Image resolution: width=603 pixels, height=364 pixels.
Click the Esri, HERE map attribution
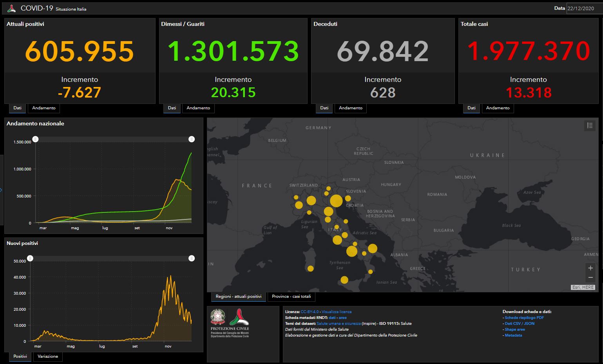click(583, 287)
